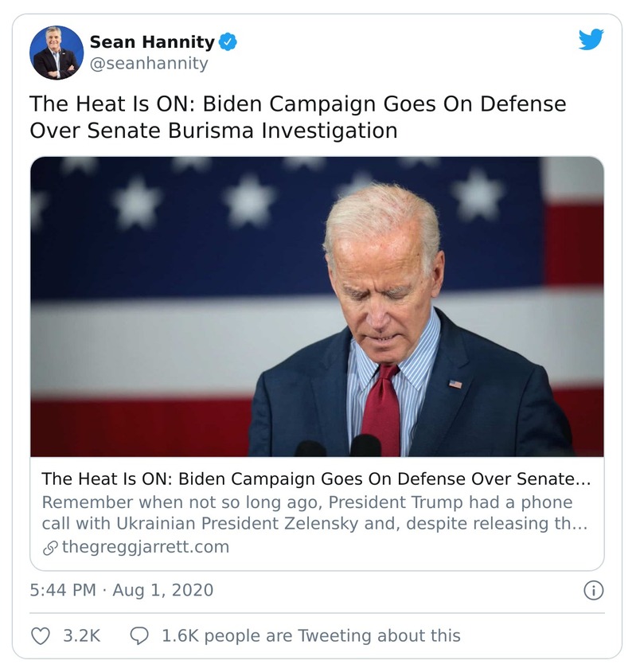Click the blue verified badge
This screenshot has width=636, height=672.
[x=228, y=42]
